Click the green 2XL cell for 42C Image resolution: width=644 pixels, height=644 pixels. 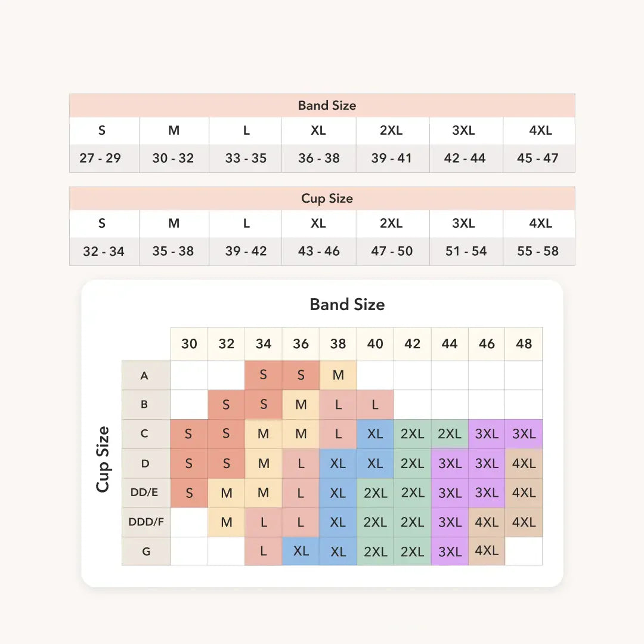(x=413, y=434)
